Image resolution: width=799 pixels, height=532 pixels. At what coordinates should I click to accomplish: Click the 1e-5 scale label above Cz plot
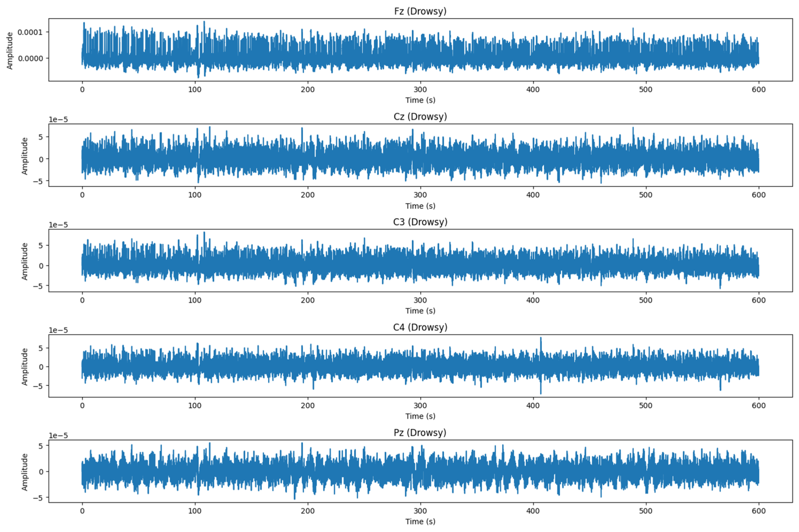(58, 119)
